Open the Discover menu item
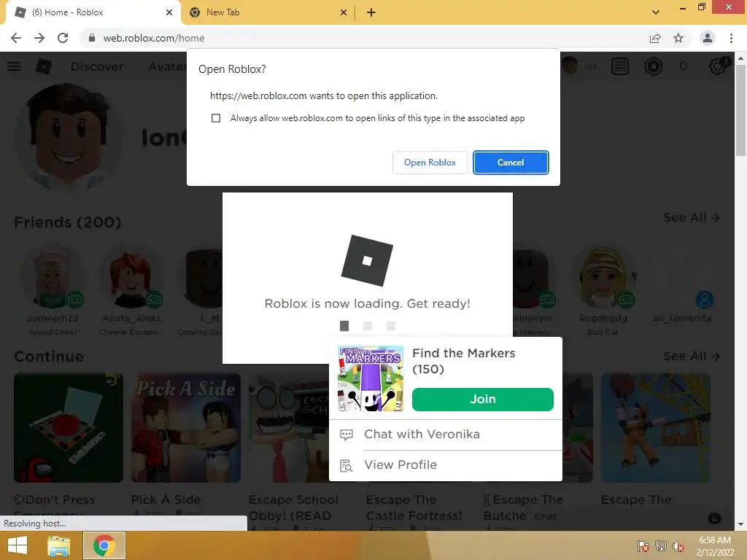The width and height of the screenshot is (747, 560). click(97, 66)
